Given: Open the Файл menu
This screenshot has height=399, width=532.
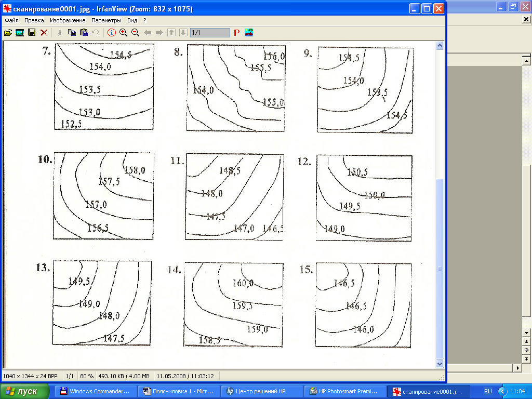Looking at the screenshot, I should 11,20.
